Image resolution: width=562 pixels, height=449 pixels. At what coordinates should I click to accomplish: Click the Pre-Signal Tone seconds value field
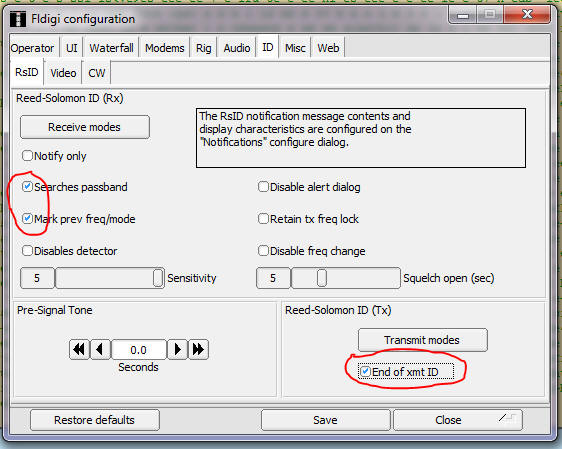pyautogui.click(x=139, y=349)
